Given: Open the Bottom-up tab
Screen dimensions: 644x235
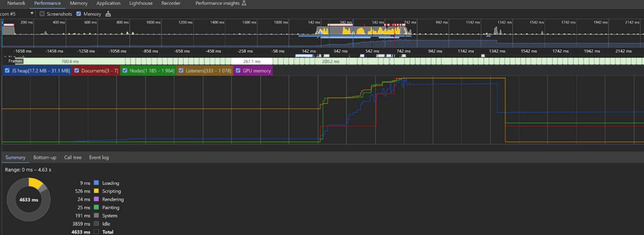Looking at the screenshot, I should (x=45, y=157).
